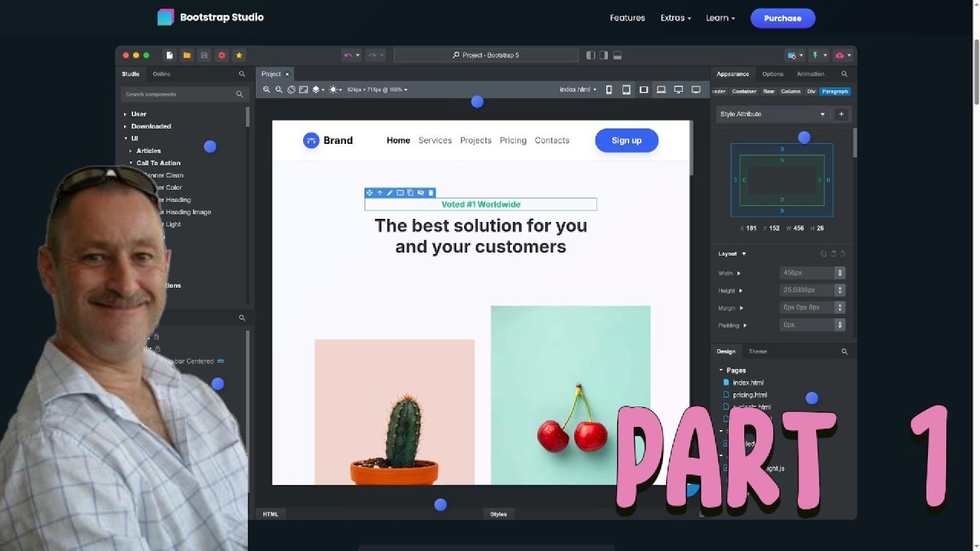980x551 pixels.
Task: Click the fit to screen icon
Action: (304, 90)
